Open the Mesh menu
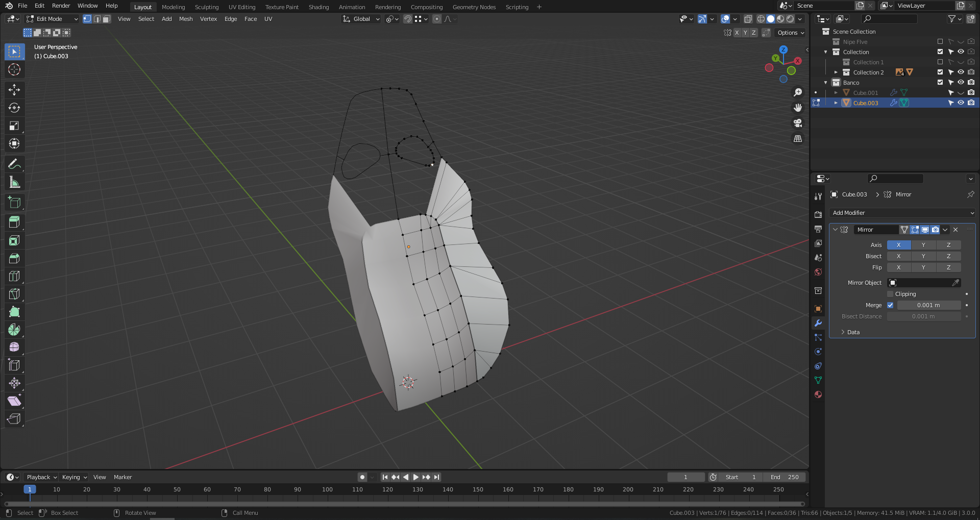 coord(186,19)
